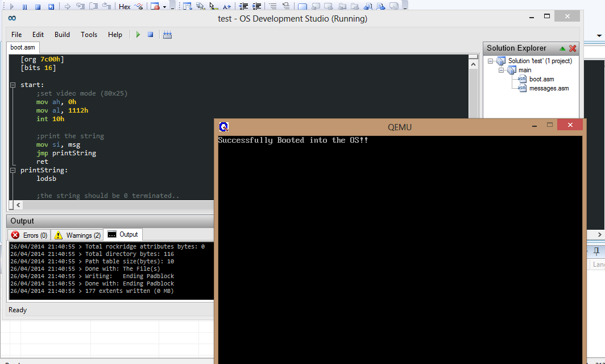Click the Step Into icon in the background toolbar
This screenshot has width=605, height=364.
(80, 6)
